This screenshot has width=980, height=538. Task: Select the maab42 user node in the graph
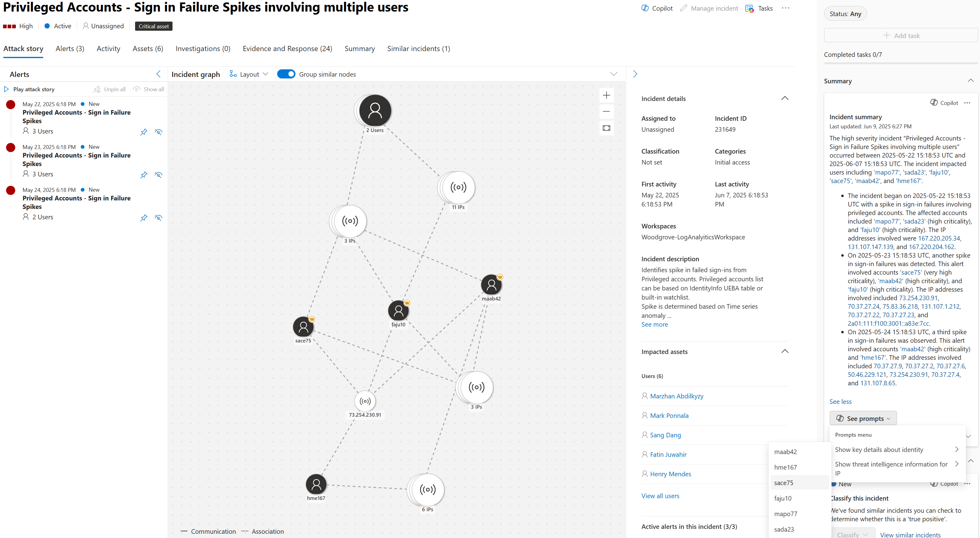491,285
